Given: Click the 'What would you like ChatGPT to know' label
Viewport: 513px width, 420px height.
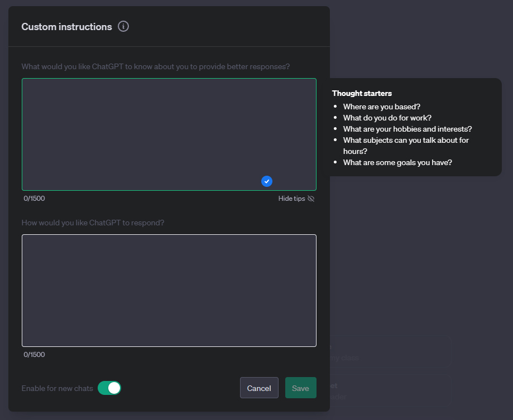Looking at the screenshot, I should [x=156, y=67].
